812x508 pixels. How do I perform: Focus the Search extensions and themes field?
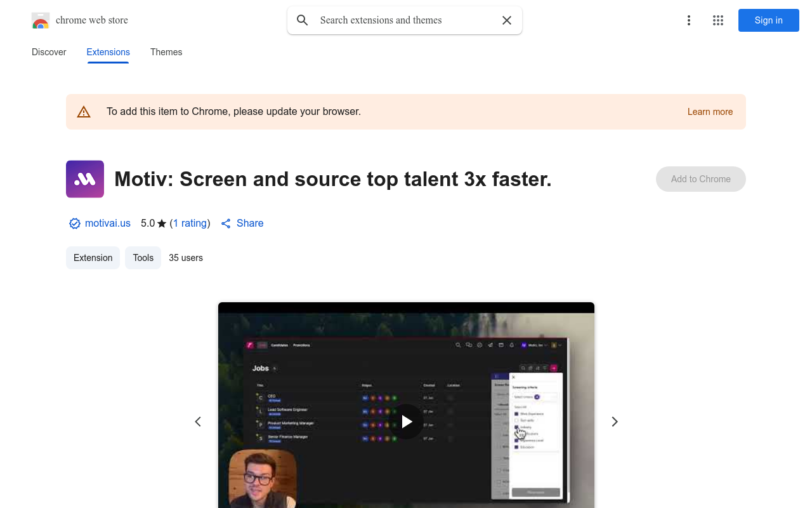click(x=405, y=20)
